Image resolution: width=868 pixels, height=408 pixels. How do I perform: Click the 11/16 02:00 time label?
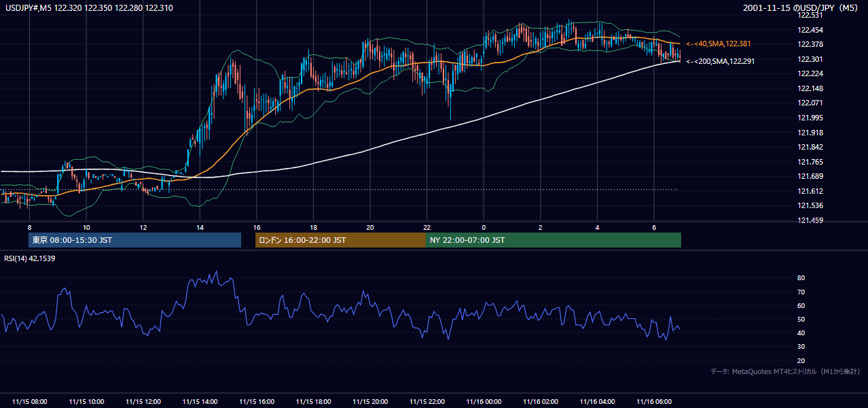541,402
